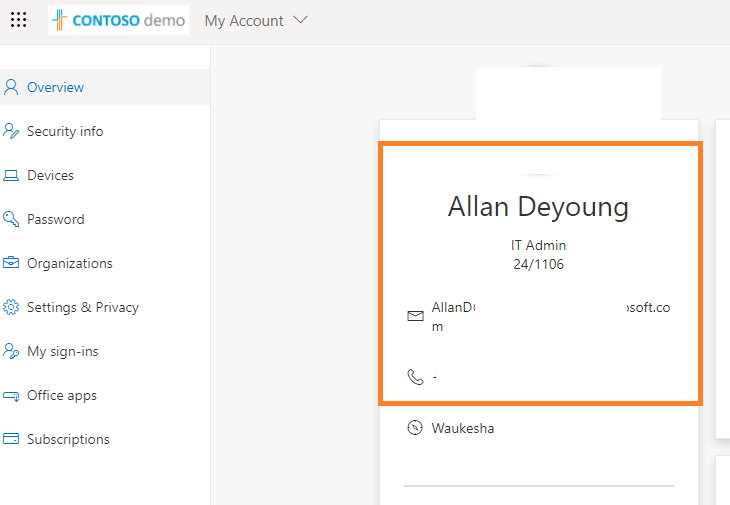The height and width of the screenshot is (505, 730).
Task: Click the AllanD email address
Action: pos(551,317)
